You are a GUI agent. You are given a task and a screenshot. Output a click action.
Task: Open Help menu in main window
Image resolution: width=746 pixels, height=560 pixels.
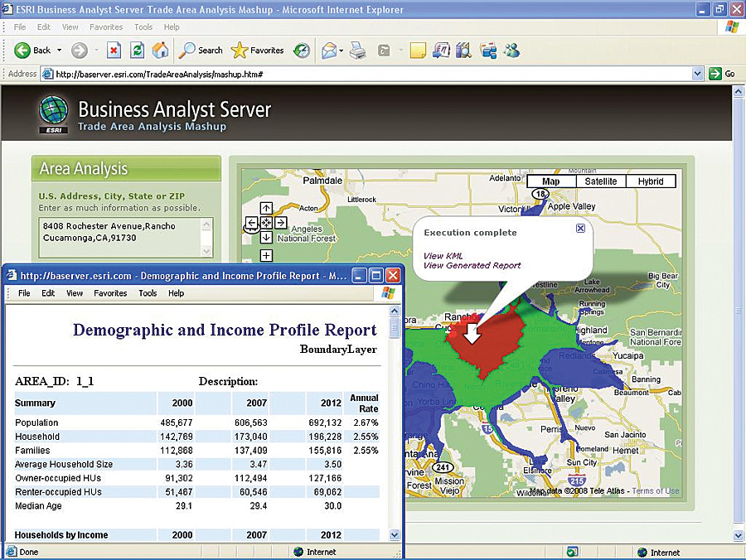(172, 27)
